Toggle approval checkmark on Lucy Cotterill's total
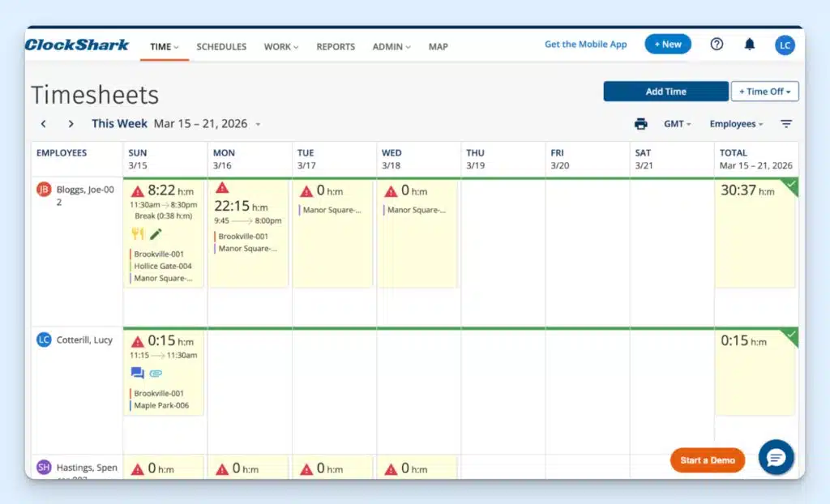 point(791,331)
